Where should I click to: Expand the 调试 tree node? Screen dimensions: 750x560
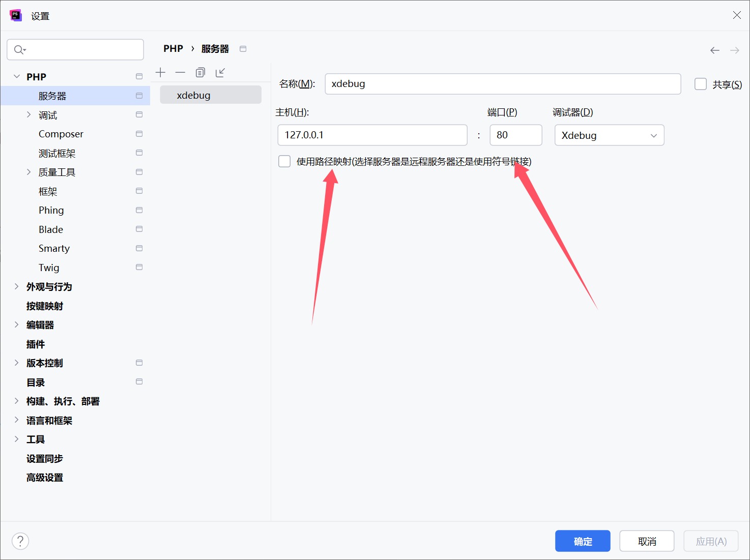[29, 115]
